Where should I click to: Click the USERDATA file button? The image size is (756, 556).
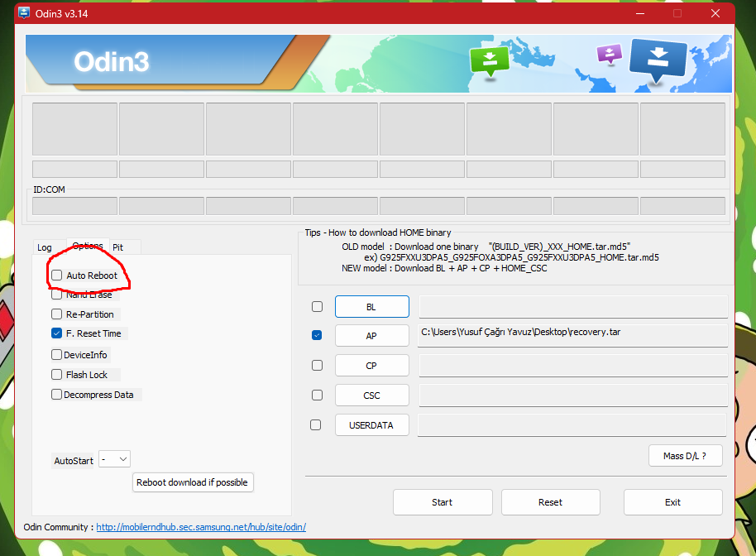click(372, 425)
